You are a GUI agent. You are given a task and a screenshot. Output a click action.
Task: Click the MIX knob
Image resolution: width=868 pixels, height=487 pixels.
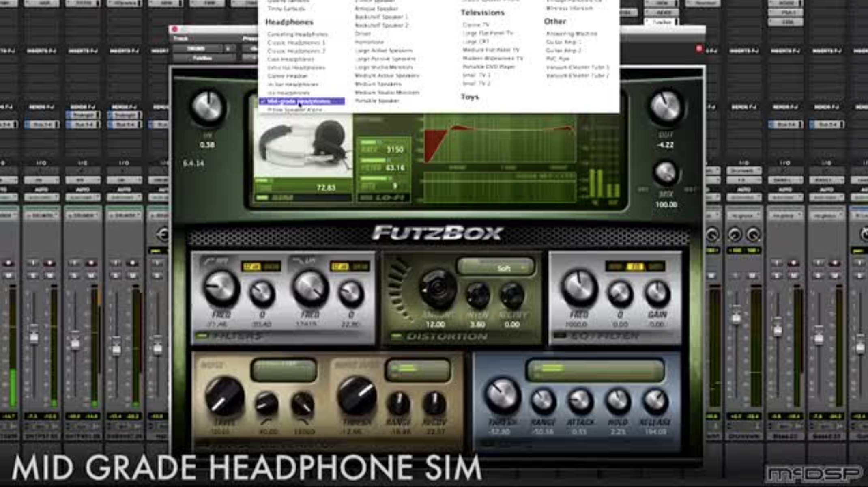pos(666,172)
